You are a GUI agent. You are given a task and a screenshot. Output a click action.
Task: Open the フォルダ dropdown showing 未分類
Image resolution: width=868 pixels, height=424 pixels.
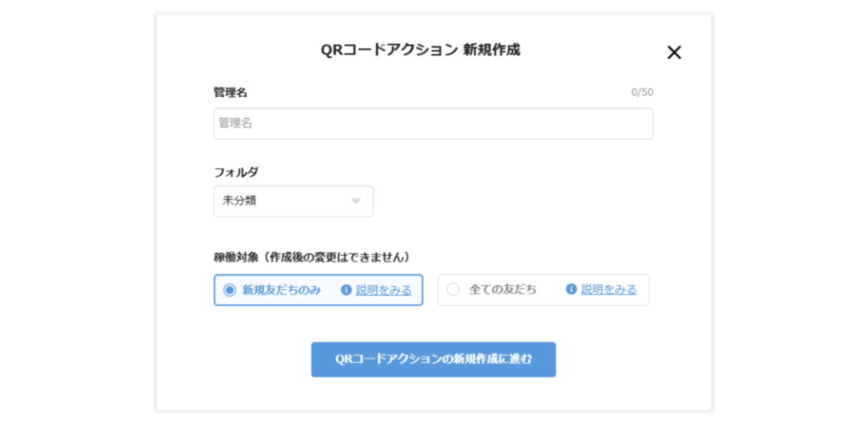click(x=293, y=202)
